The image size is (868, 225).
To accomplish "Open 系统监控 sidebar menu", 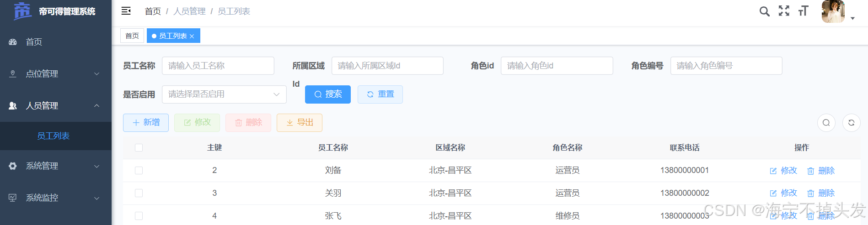I will [x=56, y=198].
